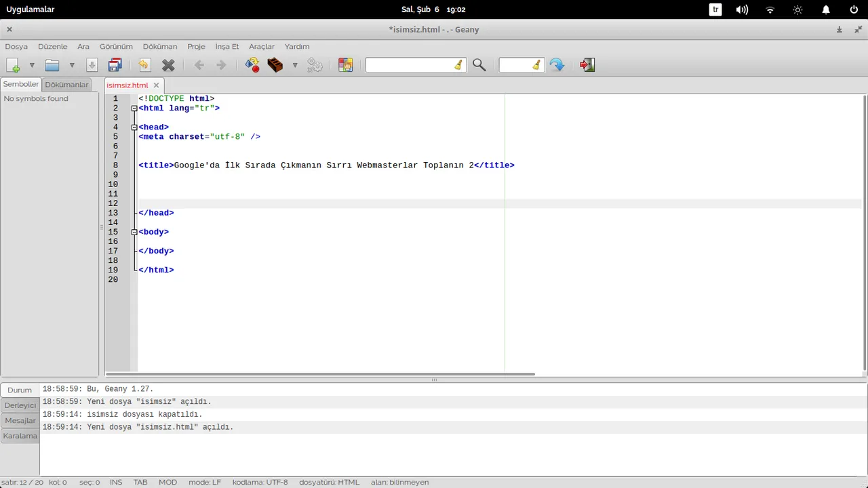
Task: Click the 'kodlama: UTF-8' status bar entry
Action: (260, 483)
